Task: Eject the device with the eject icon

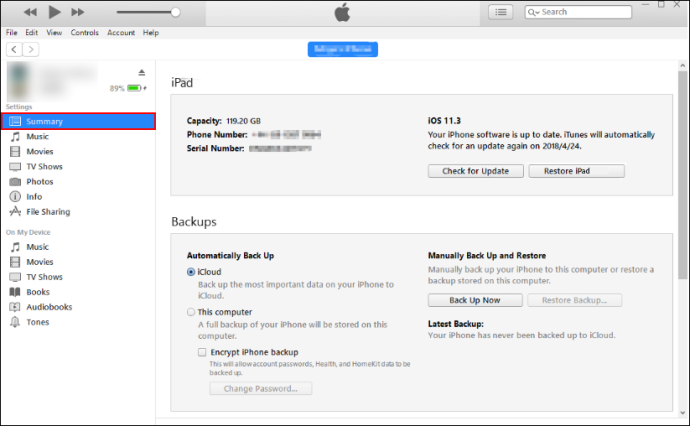Action: (142, 72)
